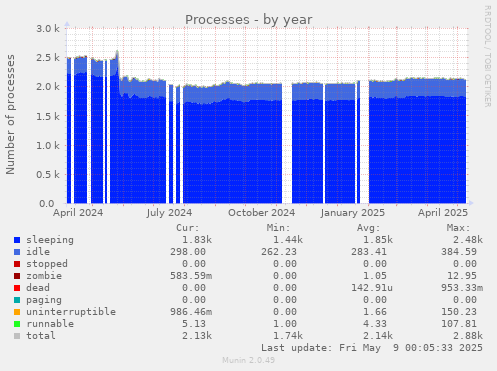497x371 pixels.
Task: Click the dead average value 142.91u
Action: (x=372, y=288)
